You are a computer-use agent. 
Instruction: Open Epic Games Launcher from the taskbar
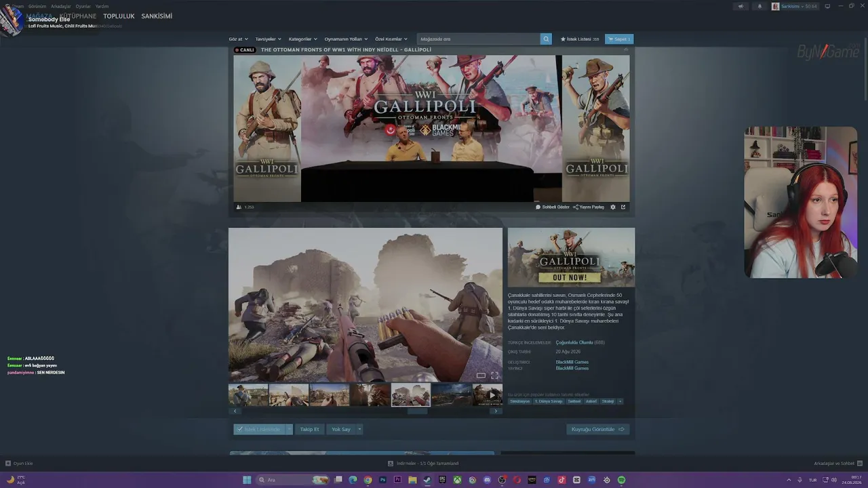(442, 480)
